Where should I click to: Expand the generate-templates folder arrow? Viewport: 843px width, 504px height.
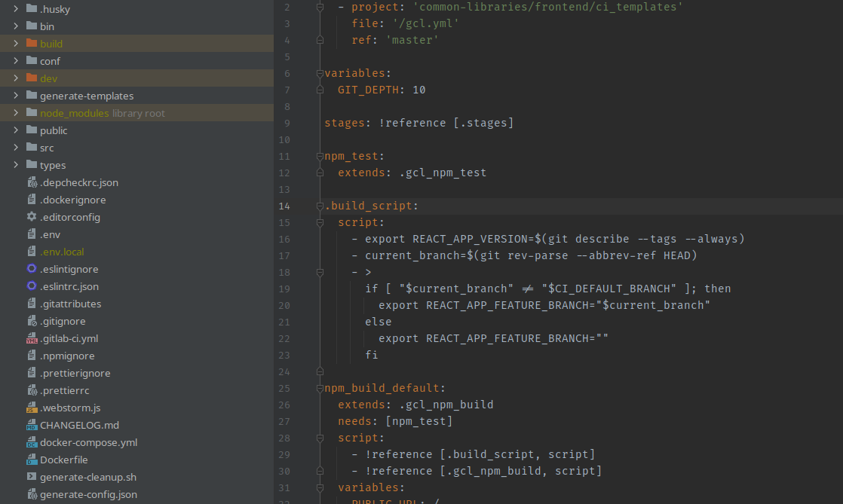pyautogui.click(x=16, y=95)
